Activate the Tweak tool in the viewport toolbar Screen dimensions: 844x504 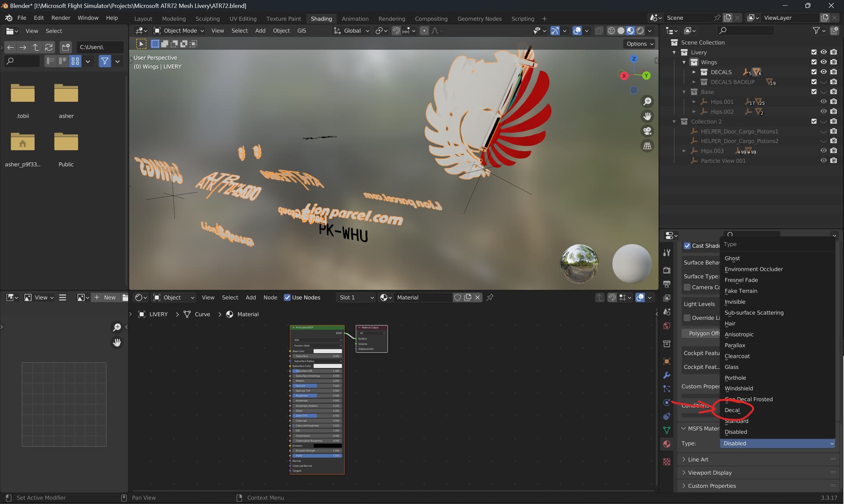141,44
